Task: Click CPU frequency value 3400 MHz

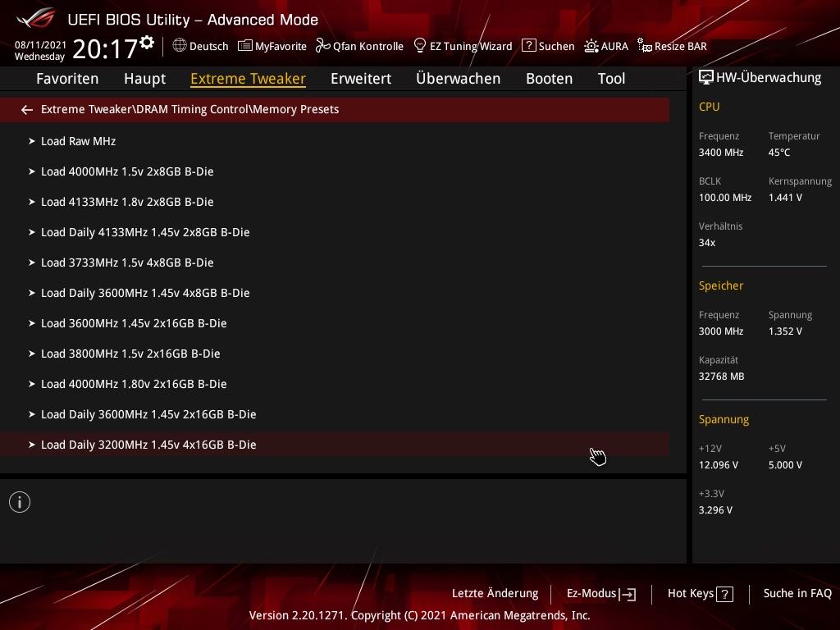Action: coord(721,153)
